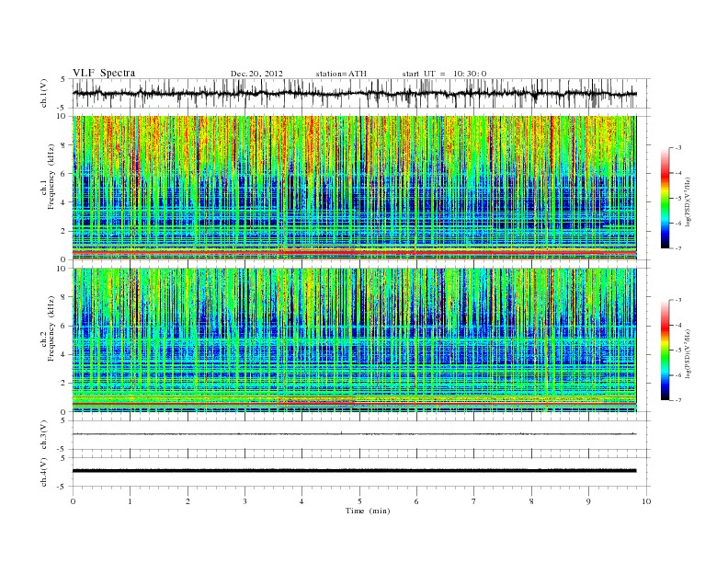Click the ch.2 spectrogram "2" kHz tick label

[63, 384]
